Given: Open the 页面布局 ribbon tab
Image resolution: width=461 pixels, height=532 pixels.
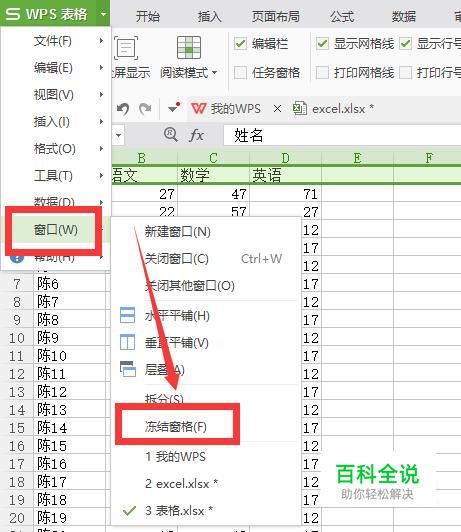Looking at the screenshot, I should click(275, 16).
